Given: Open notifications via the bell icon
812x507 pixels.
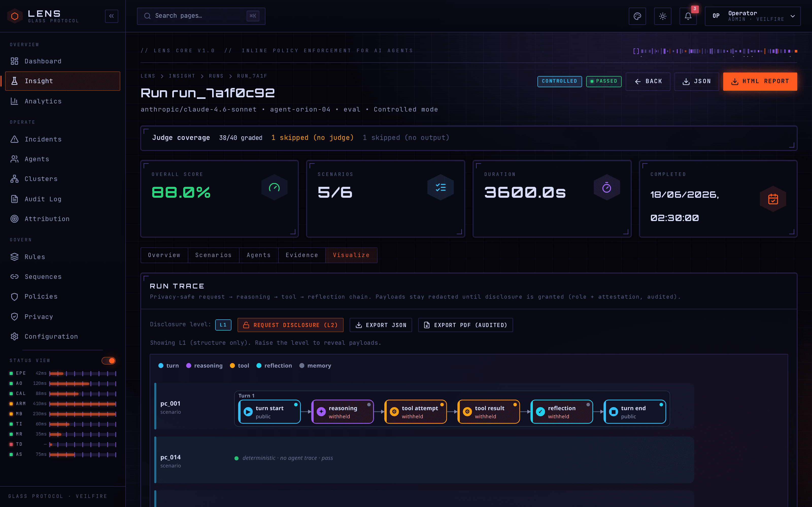Looking at the screenshot, I should (688, 16).
